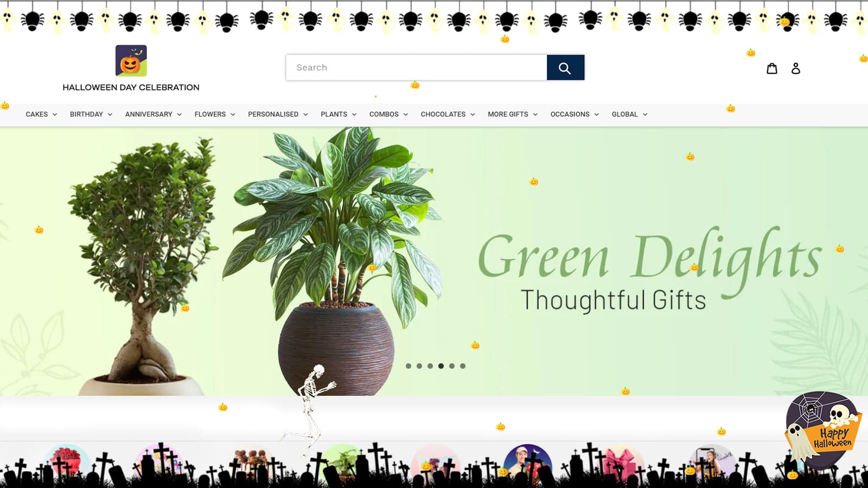Click into the Search input field
The height and width of the screenshot is (488, 868).
coord(416,68)
